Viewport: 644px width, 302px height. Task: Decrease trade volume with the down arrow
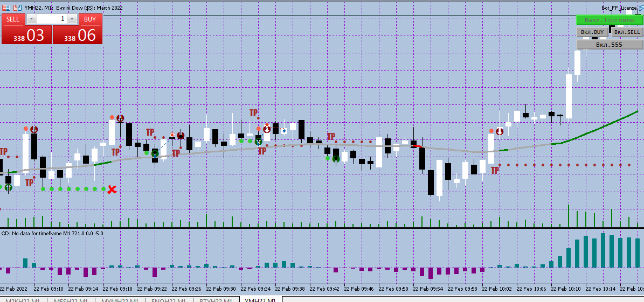click(x=31, y=19)
